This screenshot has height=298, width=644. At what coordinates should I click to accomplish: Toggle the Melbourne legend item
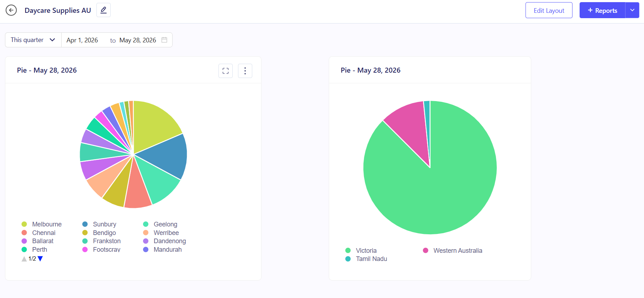(42, 224)
